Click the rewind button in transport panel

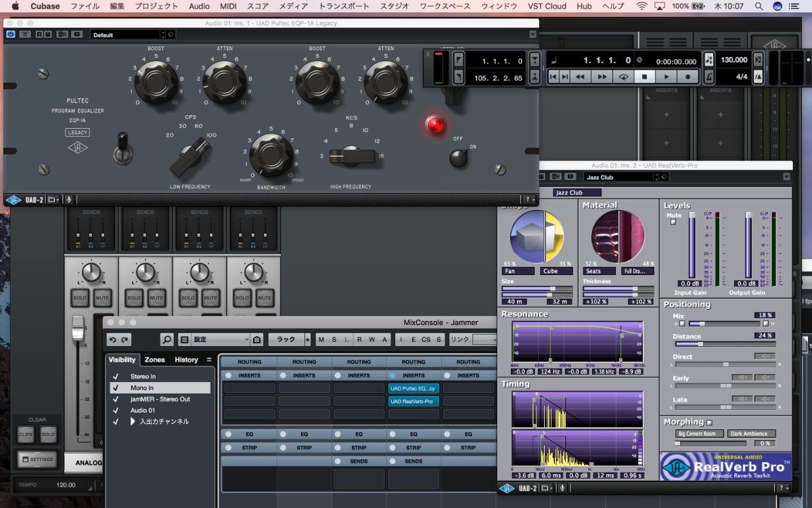[580, 77]
